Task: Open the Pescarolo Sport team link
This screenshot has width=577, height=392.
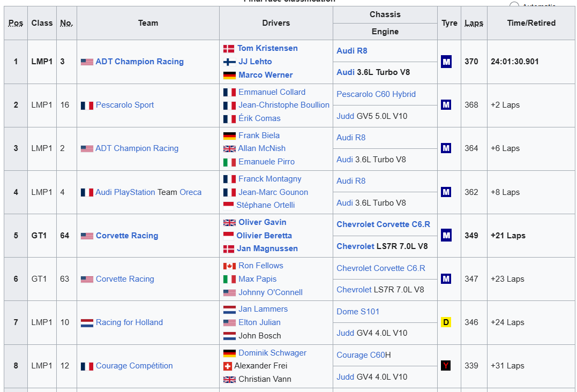Action: point(125,105)
